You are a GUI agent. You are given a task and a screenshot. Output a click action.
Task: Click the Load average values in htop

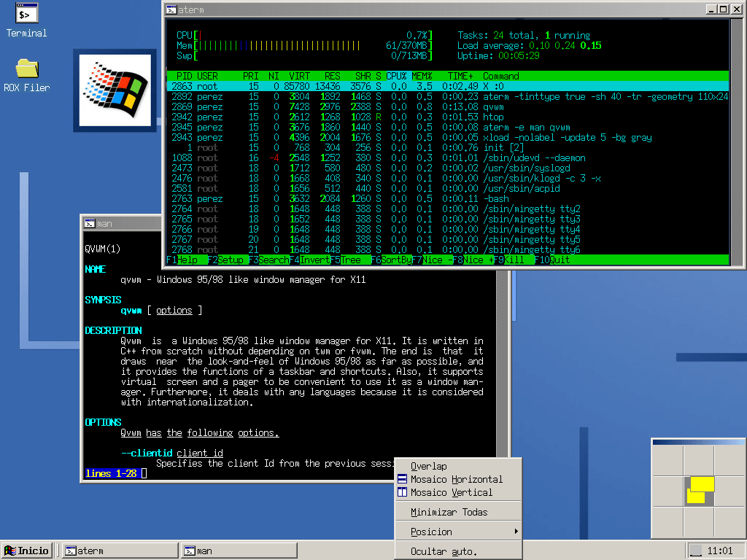(x=565, y=46)
